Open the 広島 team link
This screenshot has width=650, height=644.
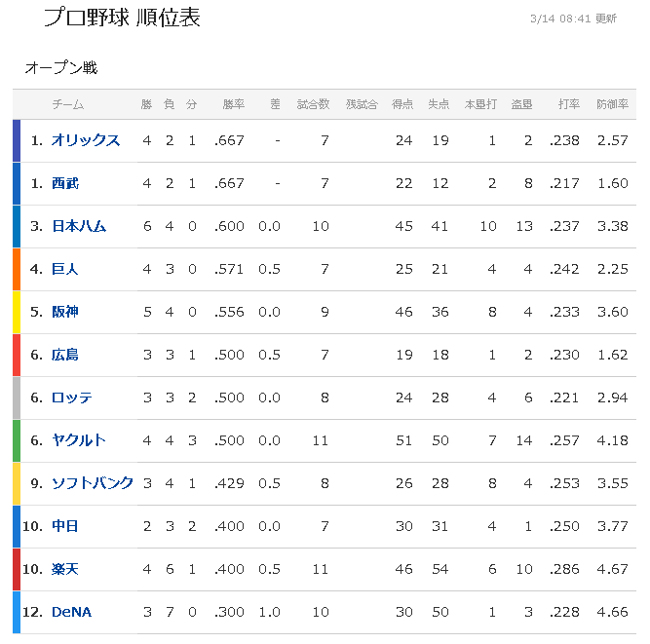65,355
